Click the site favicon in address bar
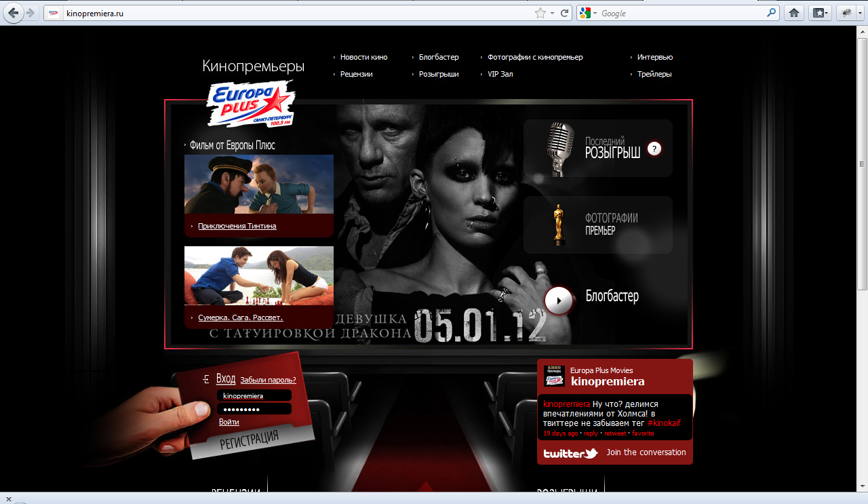This screenshot has width=868, height=504. [54, 13]
